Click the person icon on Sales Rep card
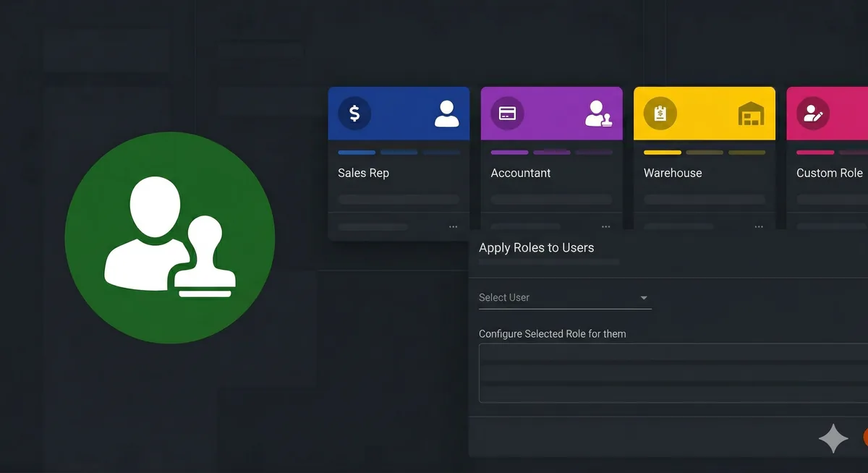Screen dimensions: 868x473 446,114
